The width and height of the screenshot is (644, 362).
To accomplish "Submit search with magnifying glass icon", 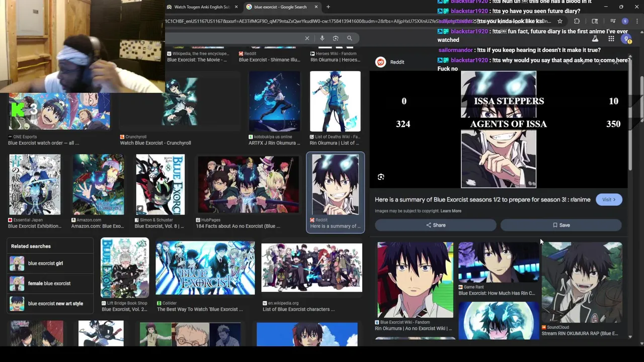I will tap(350, 38).
